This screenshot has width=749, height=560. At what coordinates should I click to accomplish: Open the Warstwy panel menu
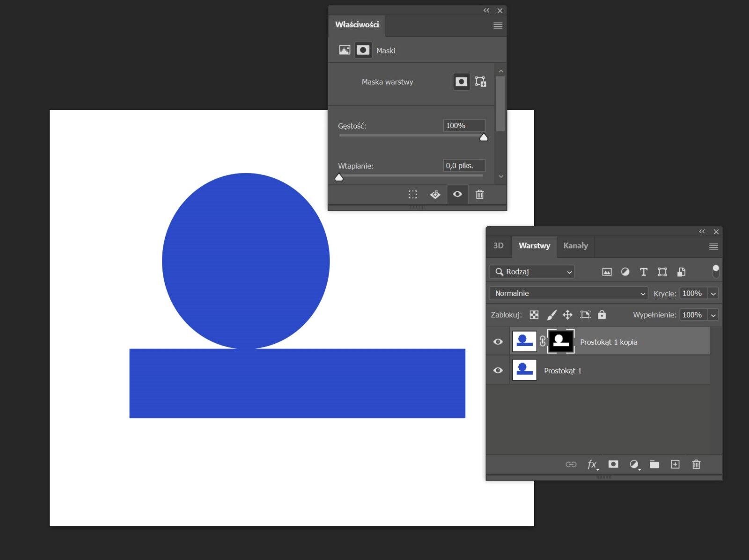[713, 246]
